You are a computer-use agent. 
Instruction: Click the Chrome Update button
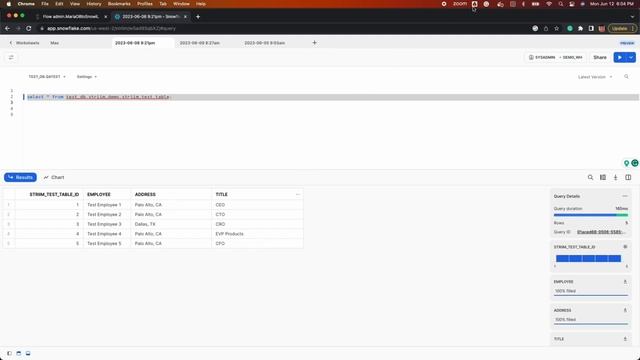point(622,29)
